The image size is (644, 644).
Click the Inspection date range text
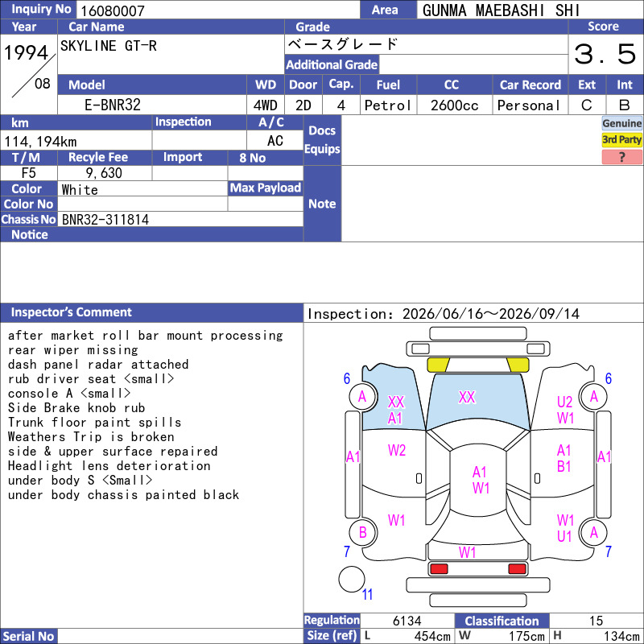coord(444,314)
